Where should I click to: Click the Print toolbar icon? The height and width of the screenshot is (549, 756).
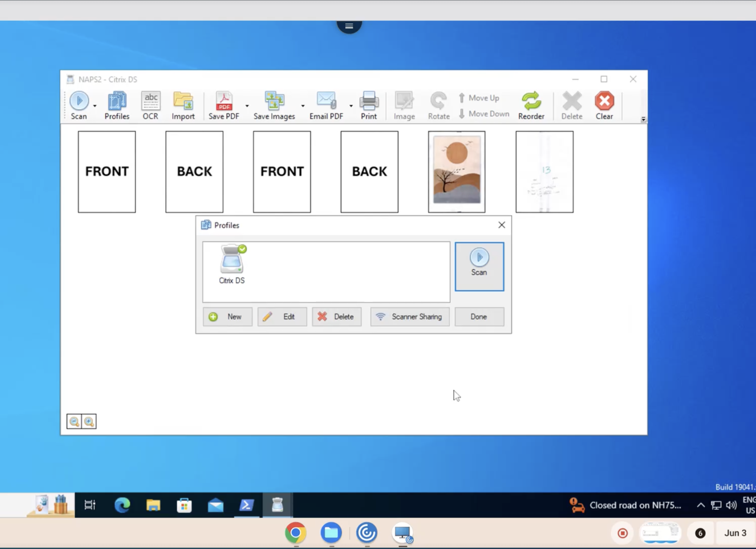click(368, 106)
